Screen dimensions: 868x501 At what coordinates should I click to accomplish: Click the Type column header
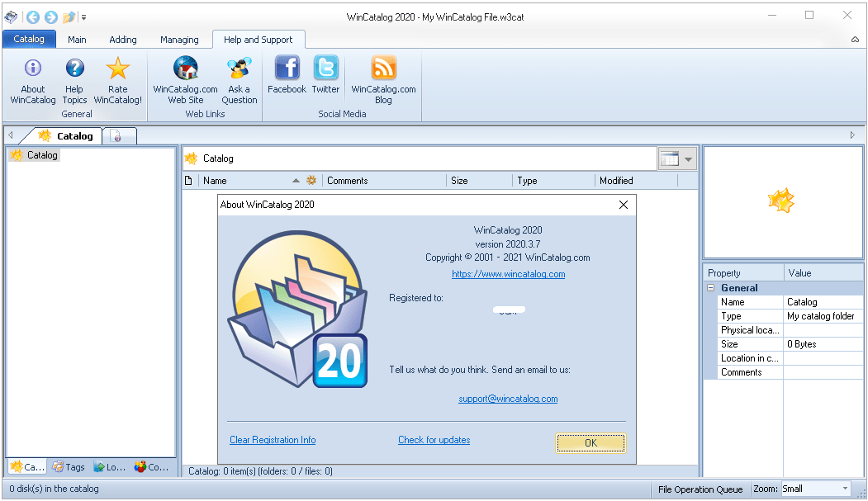(553, 180)
